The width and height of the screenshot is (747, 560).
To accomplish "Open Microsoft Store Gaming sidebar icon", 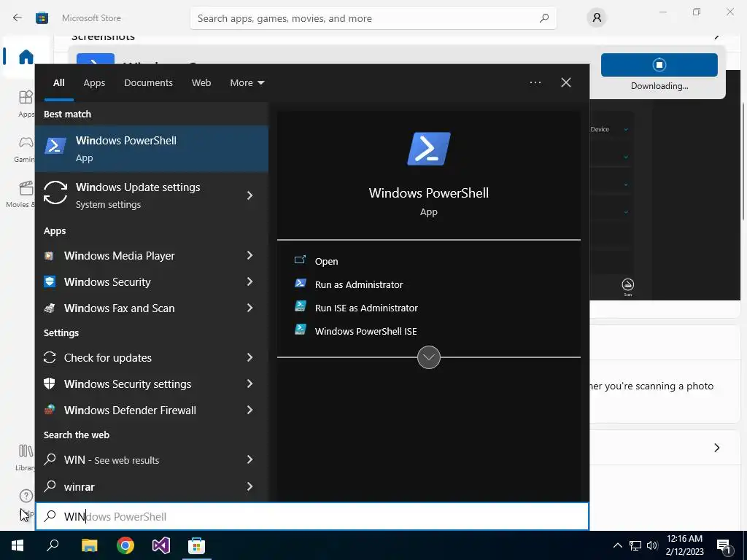I will [26, 142].
